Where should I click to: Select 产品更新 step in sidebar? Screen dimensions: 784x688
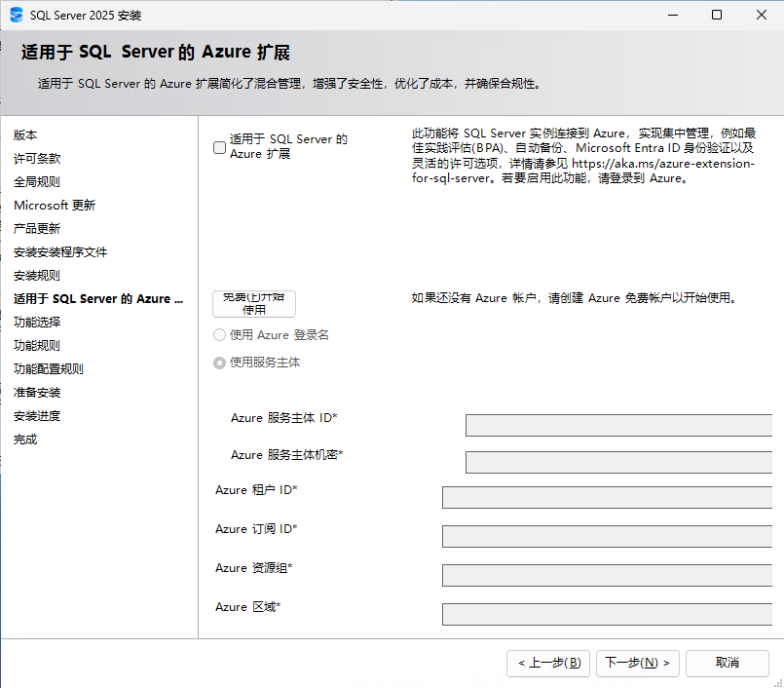[x=37, y=229]
